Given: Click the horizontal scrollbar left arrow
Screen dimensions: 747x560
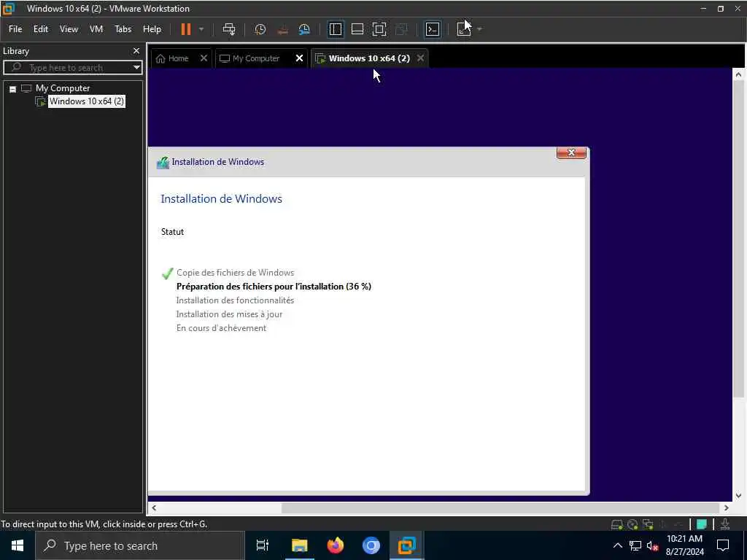Looking at the screenshot, I should (x=154, y=508).
